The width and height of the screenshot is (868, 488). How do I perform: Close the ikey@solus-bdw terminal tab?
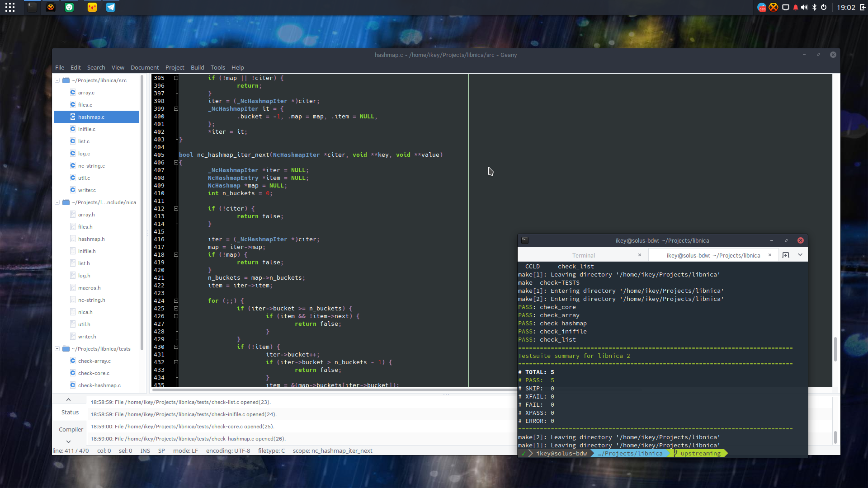coord(770,255)
